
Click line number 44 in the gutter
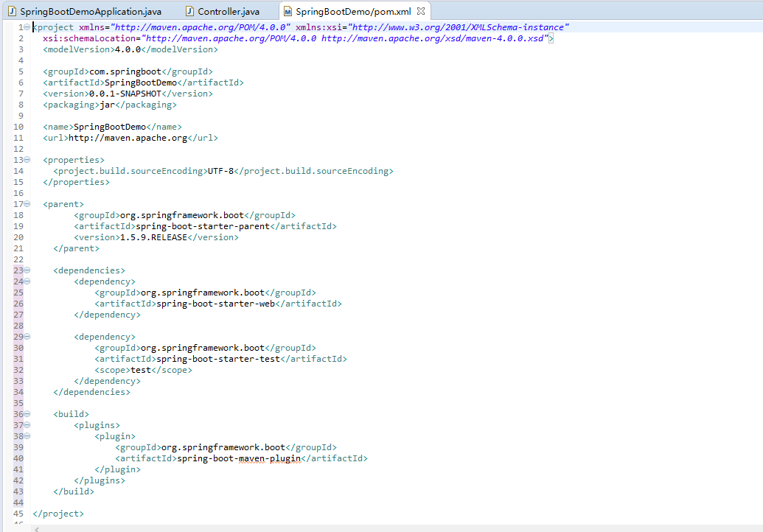[18, 503]
